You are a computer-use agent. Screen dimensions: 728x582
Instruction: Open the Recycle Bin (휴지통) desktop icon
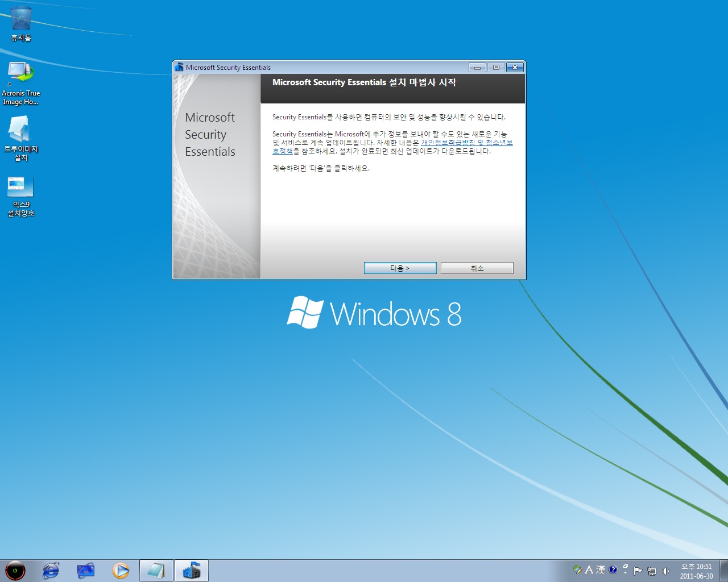point(21,23)
